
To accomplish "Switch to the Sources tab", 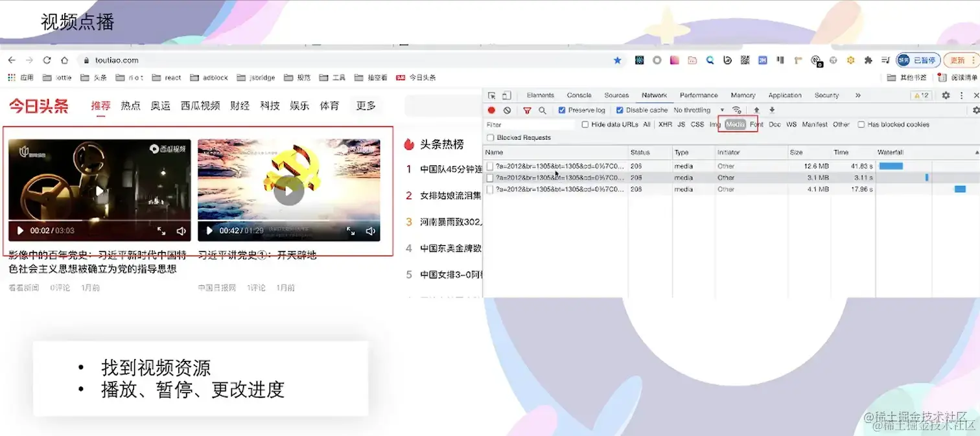I will click(616, 95).
